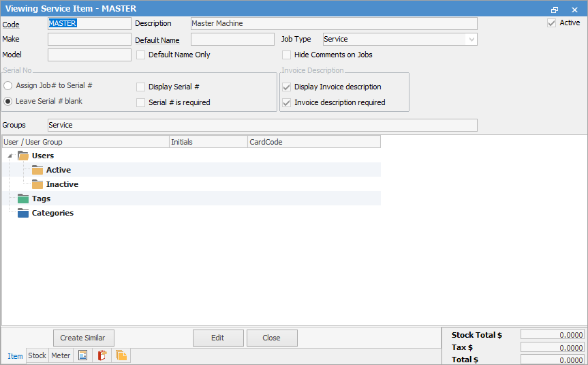588x365 pixels.
Task: Select the Active tree row label
Action: pyautogui.click(x=59, y=170)
